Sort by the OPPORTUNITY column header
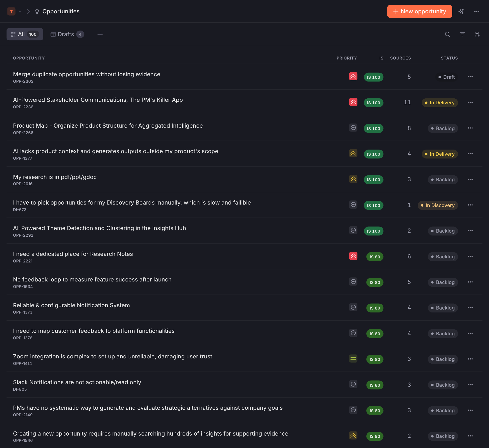 [29, 58]
